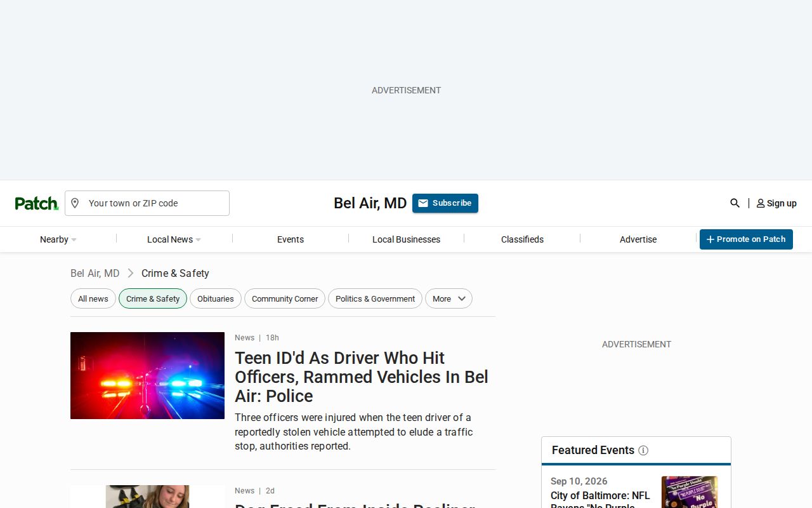The height and width of the screenshot is (508, 812).
Task: Click the Sep 10, 2026 event date
Action: (x=579, y=481)
